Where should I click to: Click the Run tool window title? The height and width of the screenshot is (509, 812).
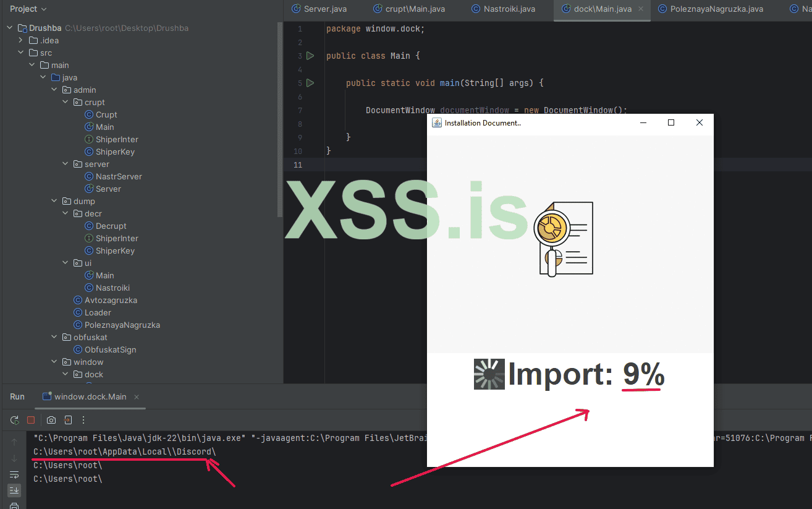pyautogui.click(x=17, y=396)
